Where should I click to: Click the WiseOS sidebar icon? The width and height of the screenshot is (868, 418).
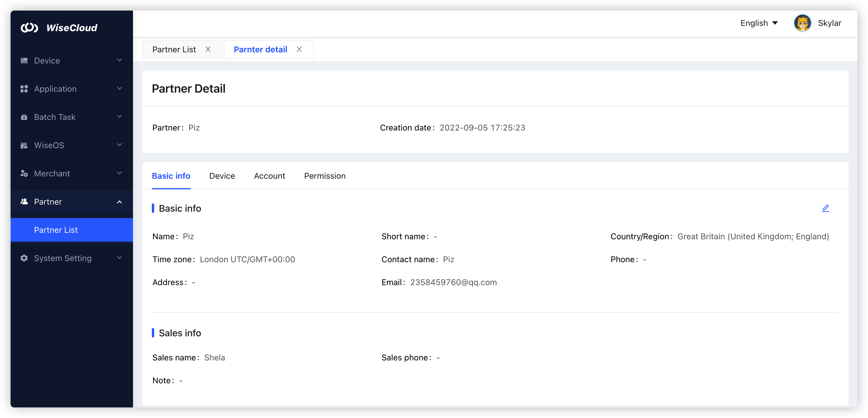tap(24, 146)
